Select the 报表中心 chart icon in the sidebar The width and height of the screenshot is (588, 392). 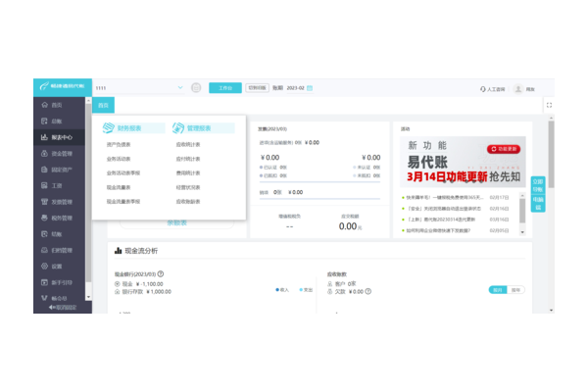(x=45, y=137)
